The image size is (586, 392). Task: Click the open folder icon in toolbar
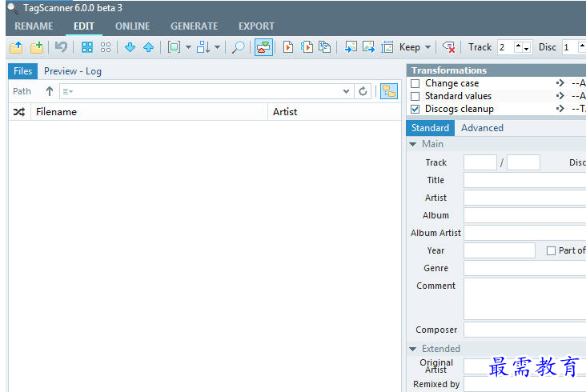point(16,47)
